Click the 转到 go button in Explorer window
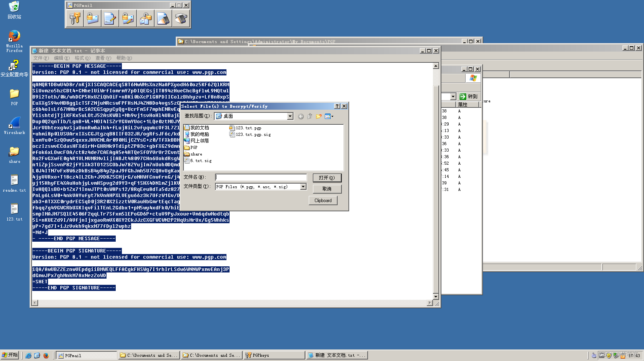The width and height of the screenshot is (644, 361). (468, 97)
